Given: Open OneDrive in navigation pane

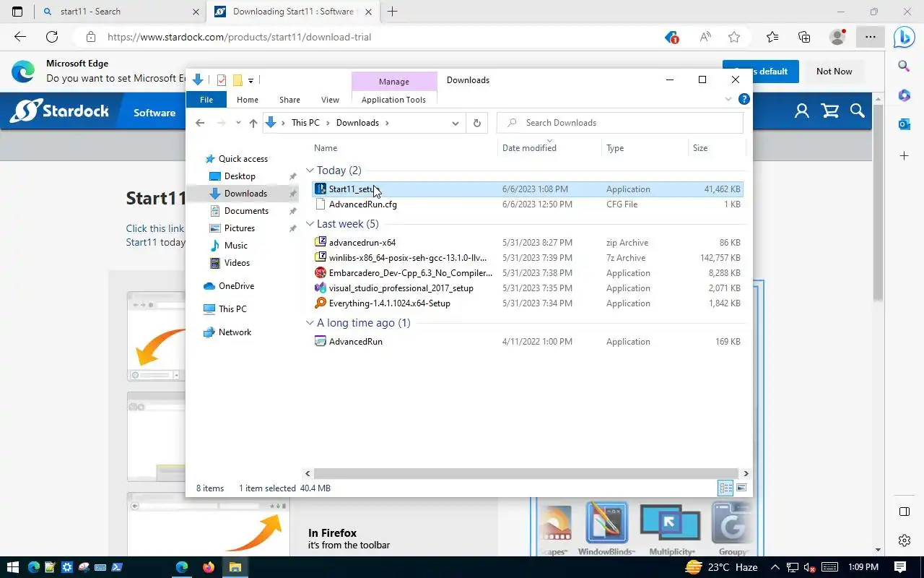Looking at the screenshot, I should [x=236, y=286].
